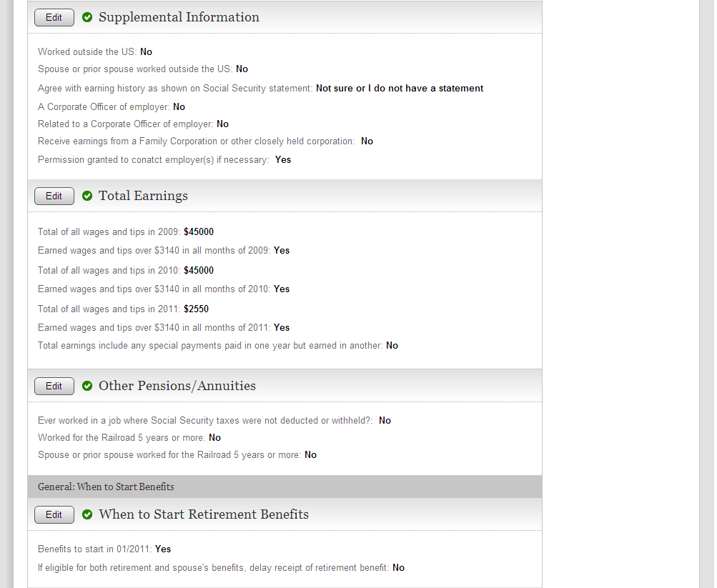This screenshot has width=717, height=588.
Task: Click green checkmark beside When to Start Retirement Benefits
Action: point(87,514)
